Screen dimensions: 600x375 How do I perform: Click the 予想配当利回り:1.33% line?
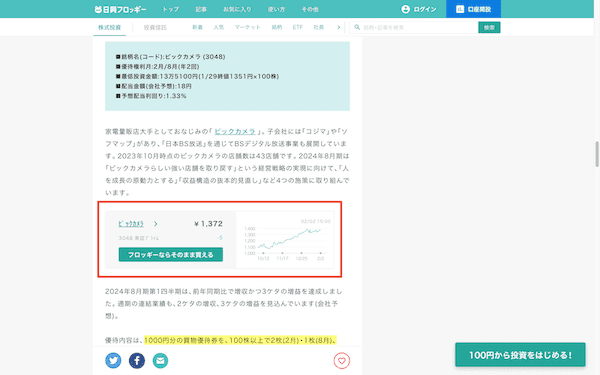(x=151, y=96)
